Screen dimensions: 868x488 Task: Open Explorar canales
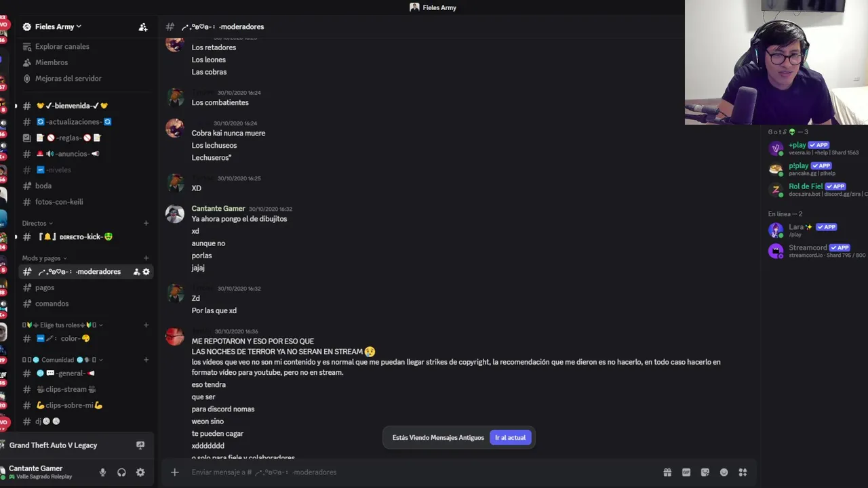(62, 47)
